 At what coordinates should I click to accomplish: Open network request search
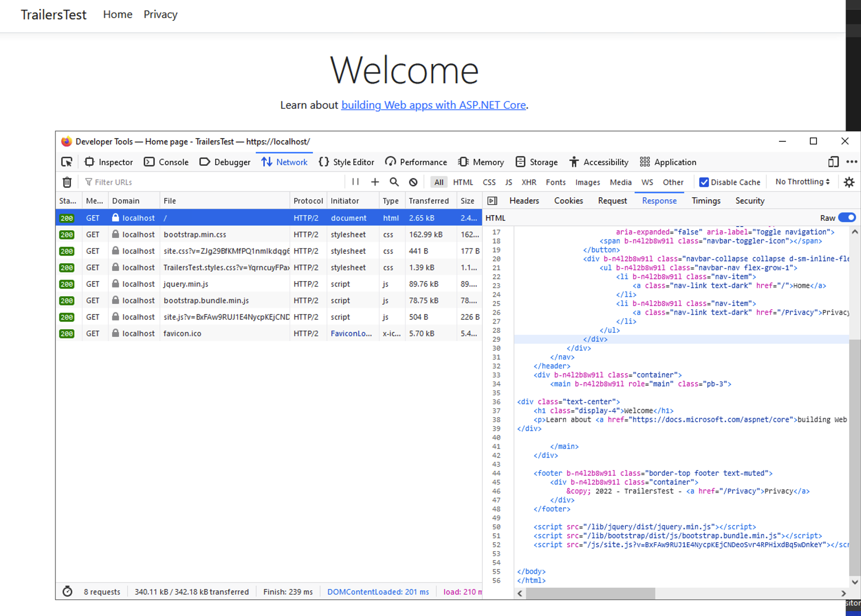pos(394,182)
